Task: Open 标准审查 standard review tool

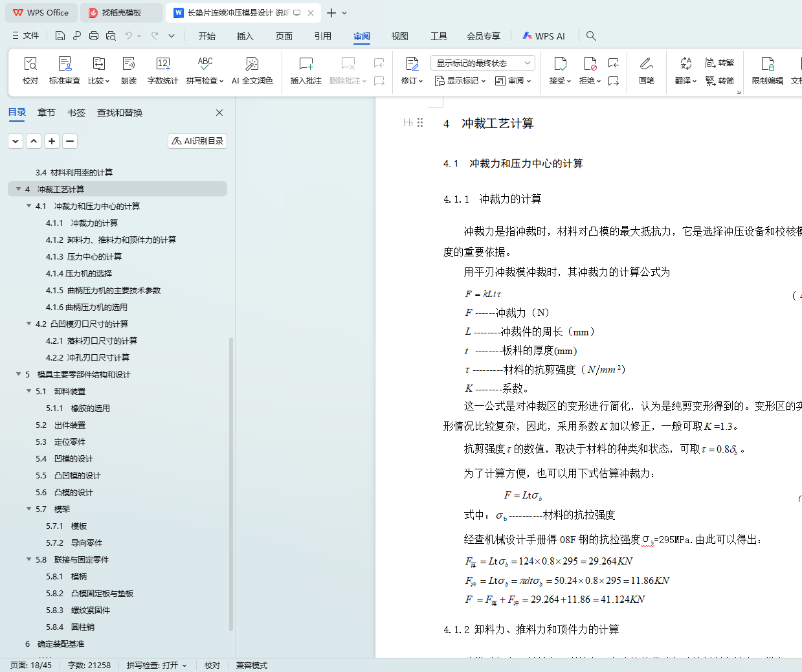Action: tap(65, 70)
